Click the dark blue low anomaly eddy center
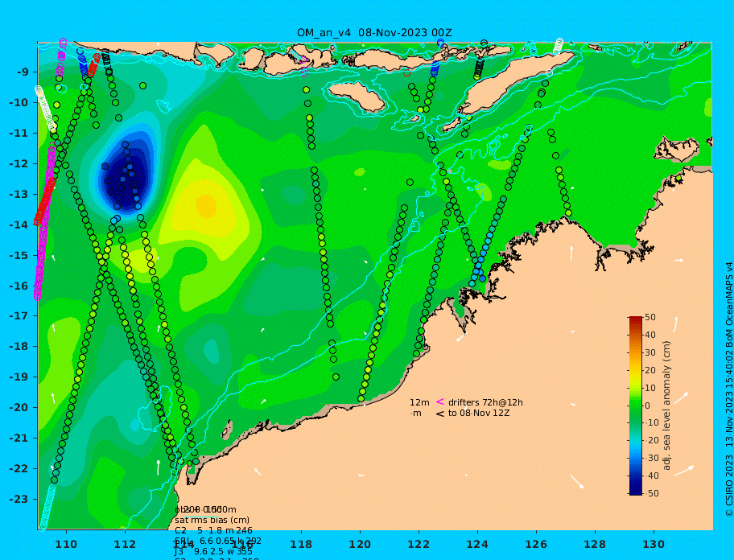The height and width of the screenshot is (560, 734). tap(126, 180)
